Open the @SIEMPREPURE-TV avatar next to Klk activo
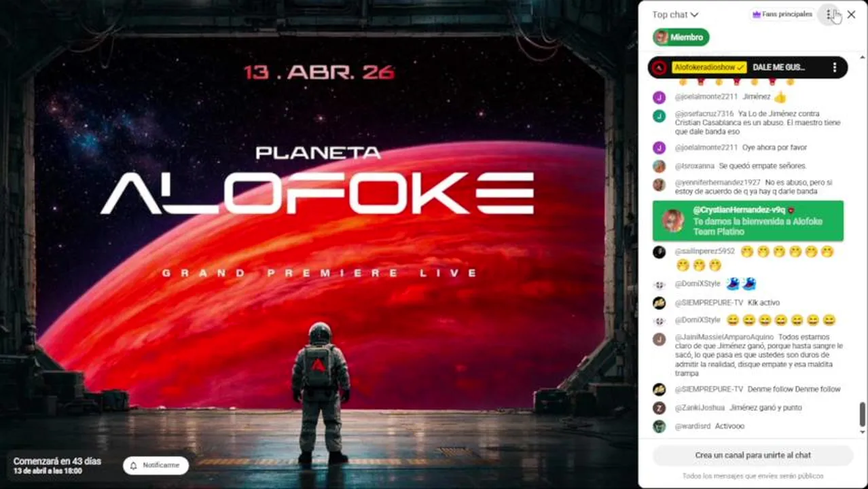 click(x=659, y=303)
